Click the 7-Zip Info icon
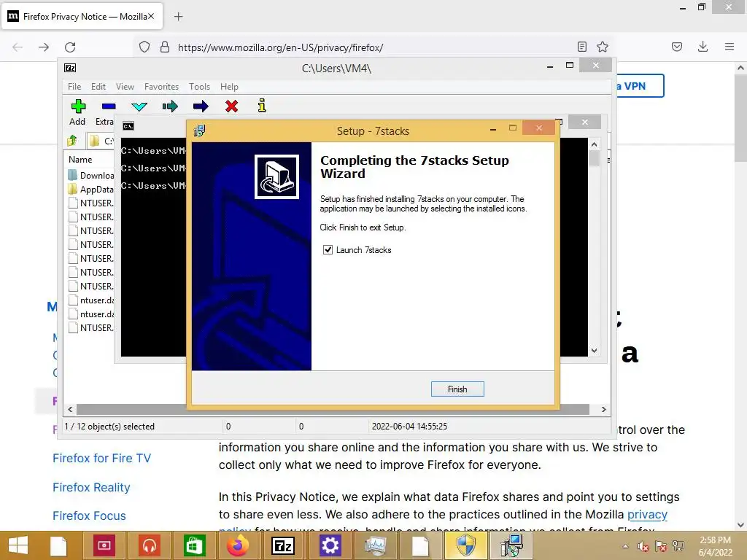Viewport: 747px width, 560px height. 262,105
